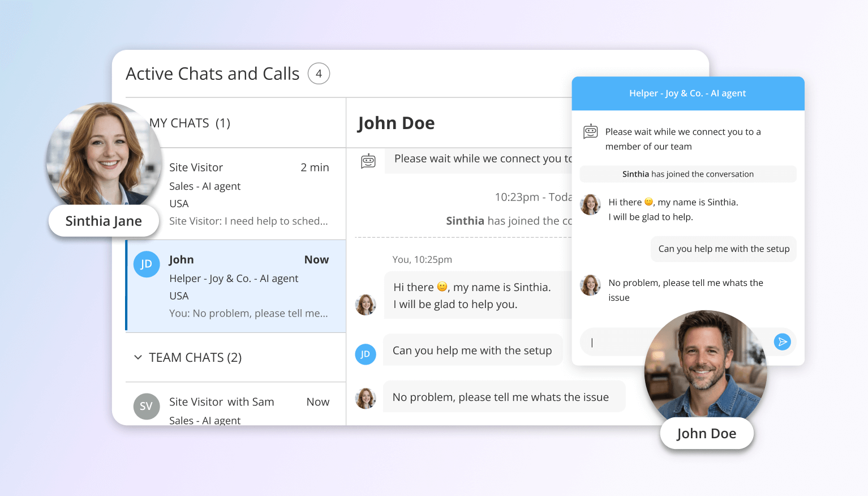Screen dimensions: 868x496
Task: Click the John Doe name label pill
Action: 706,434
